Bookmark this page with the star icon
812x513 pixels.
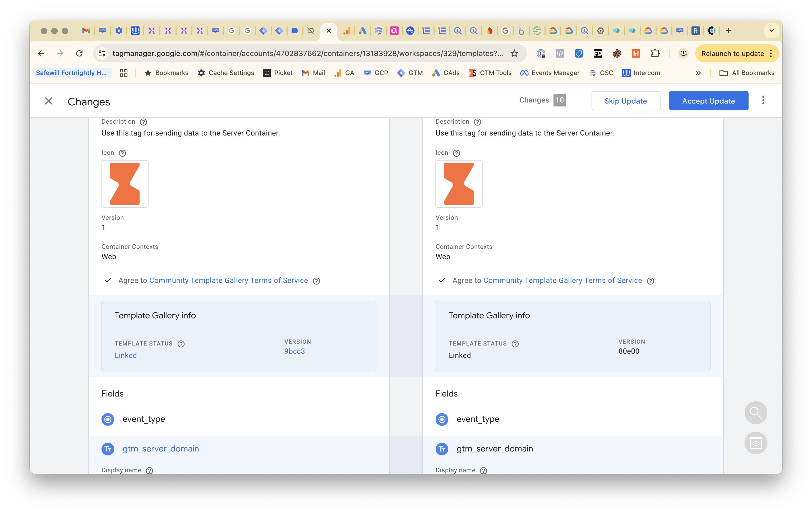[514, 53]
